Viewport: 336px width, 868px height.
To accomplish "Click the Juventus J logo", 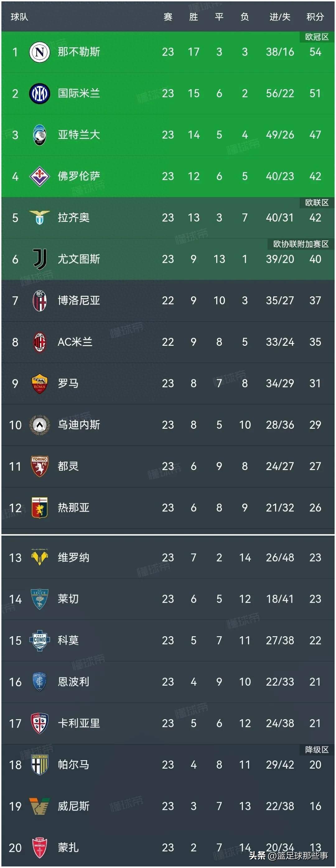I will [40, 259].
